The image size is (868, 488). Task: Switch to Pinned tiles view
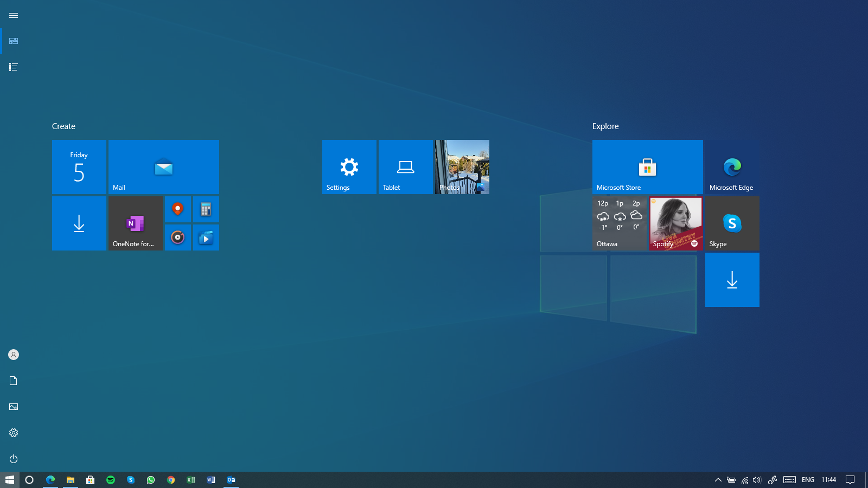[14, 41]
